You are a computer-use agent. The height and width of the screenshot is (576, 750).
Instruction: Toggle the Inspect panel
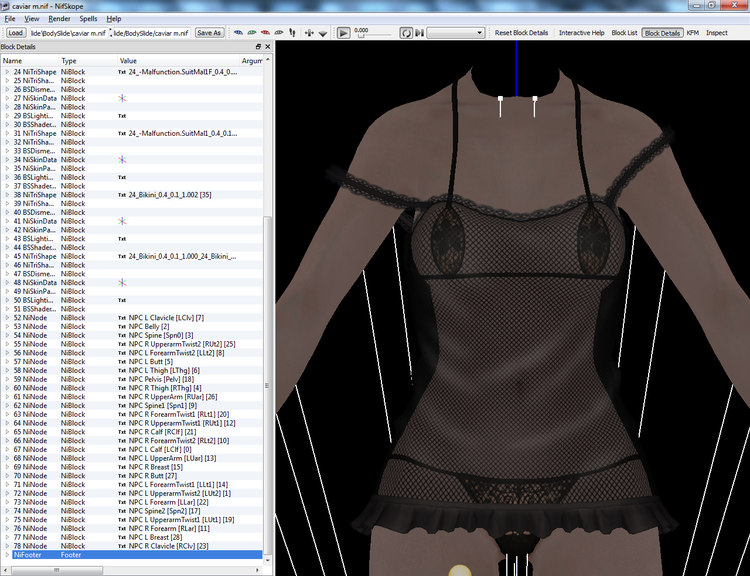coord(717,33)
